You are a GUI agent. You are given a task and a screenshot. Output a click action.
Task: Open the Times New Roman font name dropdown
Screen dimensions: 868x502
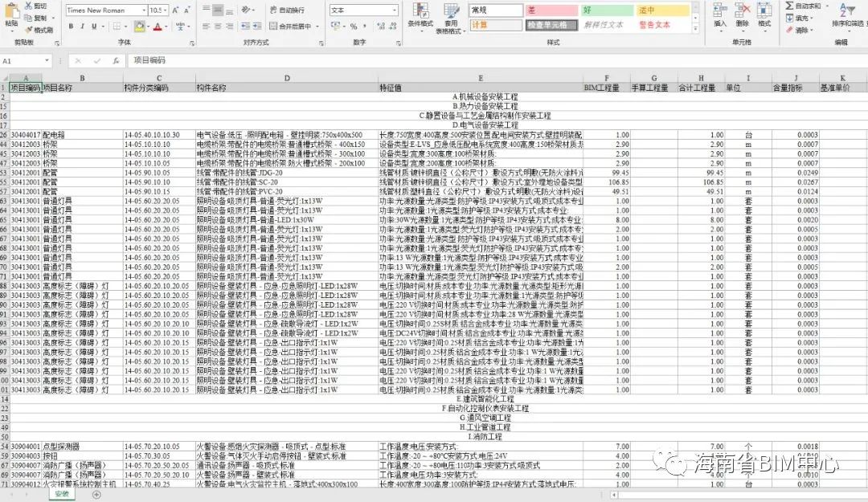click(144, 10)
